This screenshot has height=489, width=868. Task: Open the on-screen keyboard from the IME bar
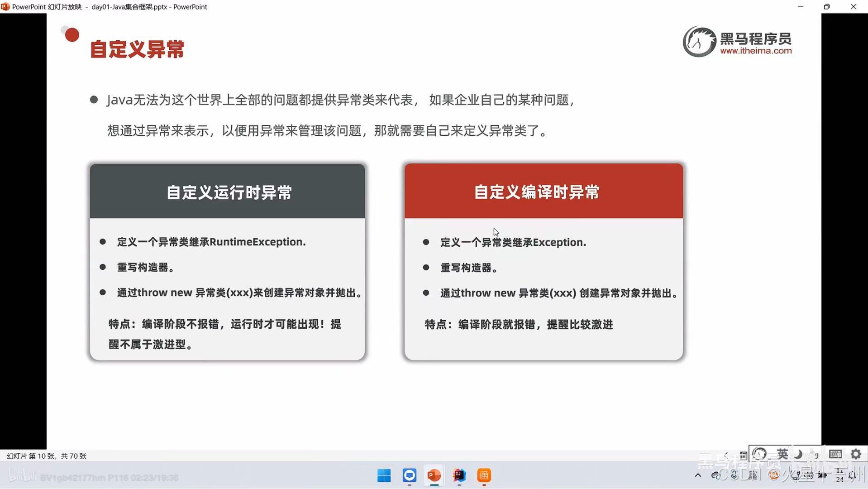[835, 454]
